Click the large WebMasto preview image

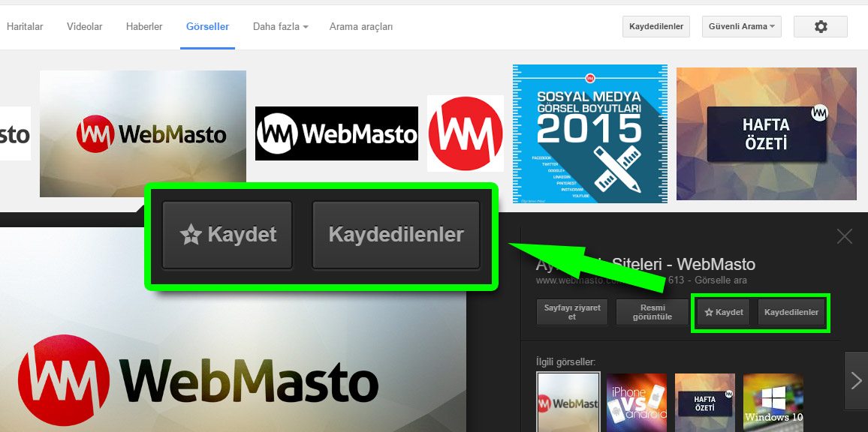233,330
